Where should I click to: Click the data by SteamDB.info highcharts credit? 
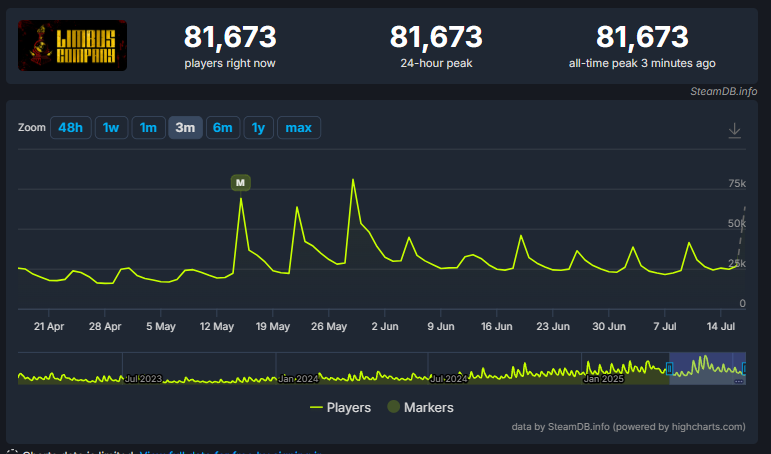[628, 426]
